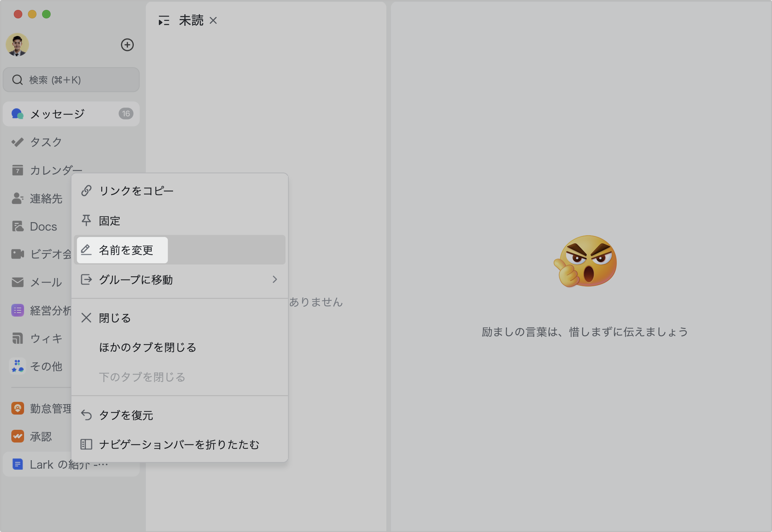Open the ウィキ app
The image size is (772, 532).
[x=45, y=339]
